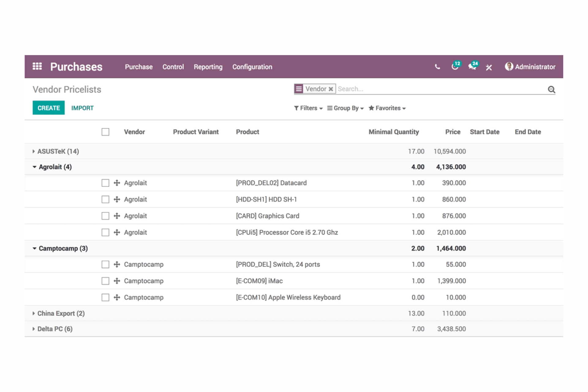Screen dimensions: 588x392
Task: Toggle the select-all header checkbox
Action: (x=105, y=132)
